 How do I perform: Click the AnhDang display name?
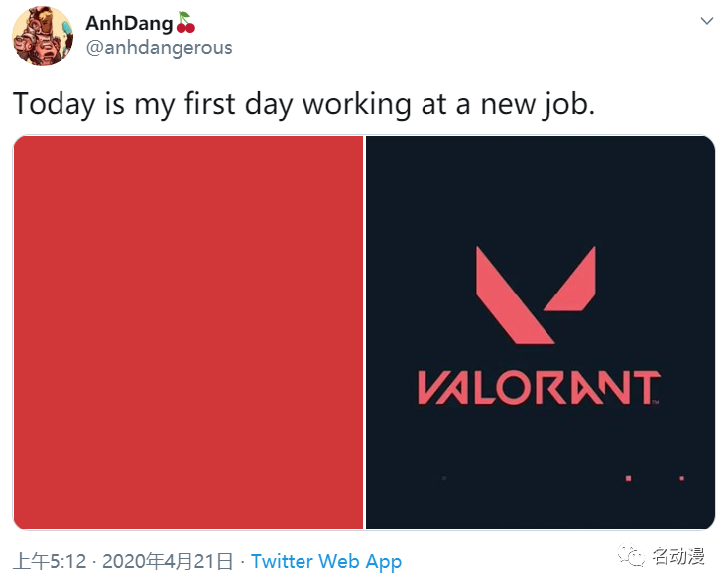tap(129, 23)
